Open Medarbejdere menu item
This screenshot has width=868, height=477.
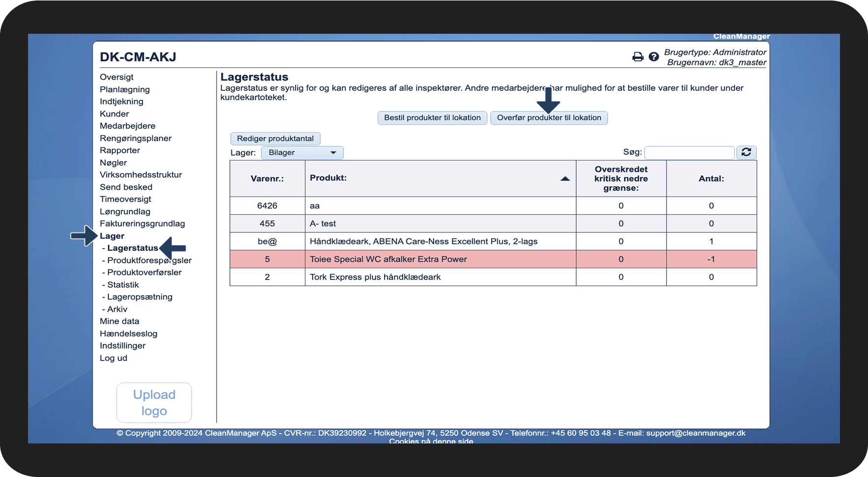(128, 126)
